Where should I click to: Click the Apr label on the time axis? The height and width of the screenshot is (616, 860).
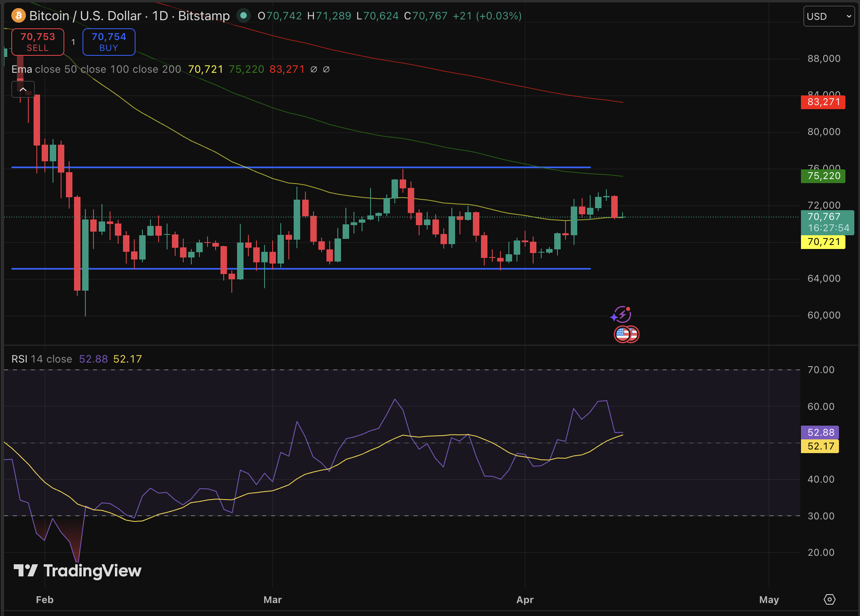[x=525, y=600]
